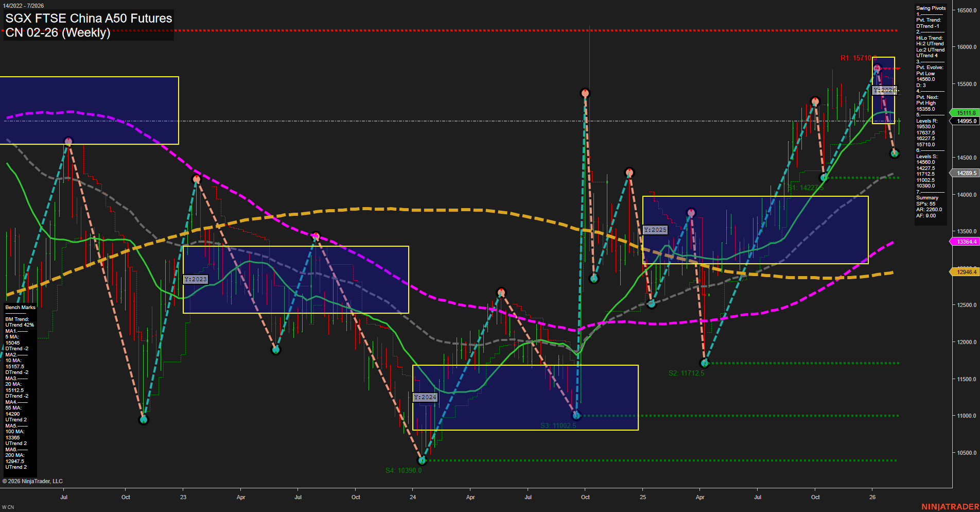Select the pivot low marker at S4: 10390.0
The width and height of the screenshot is (980, 512).
tap(423, 460)
